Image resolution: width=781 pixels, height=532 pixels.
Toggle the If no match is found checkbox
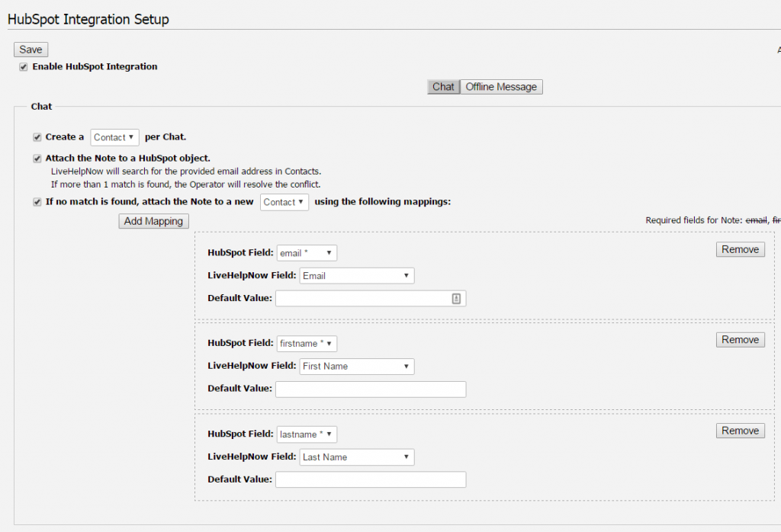tap(37, 202)
